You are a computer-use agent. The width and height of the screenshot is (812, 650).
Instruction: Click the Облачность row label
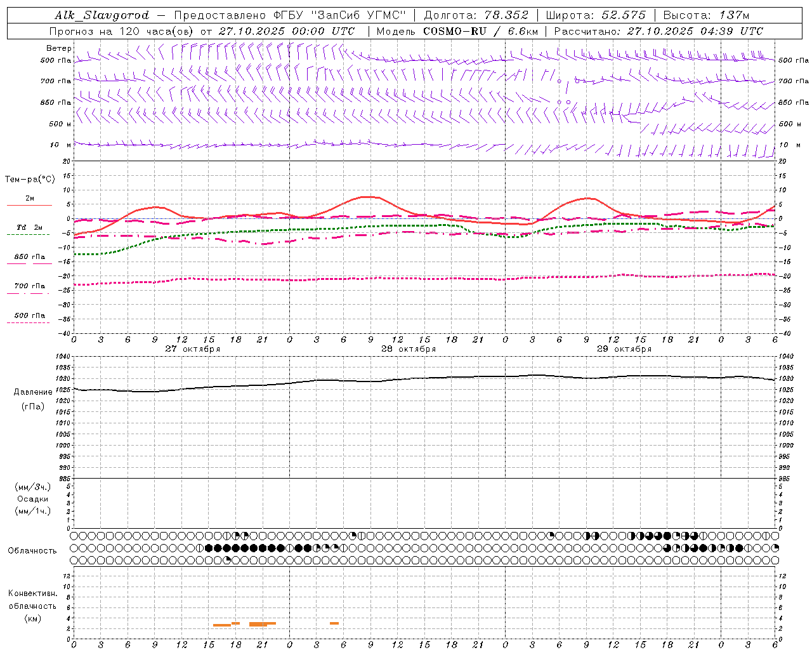(x=32, y=551)
